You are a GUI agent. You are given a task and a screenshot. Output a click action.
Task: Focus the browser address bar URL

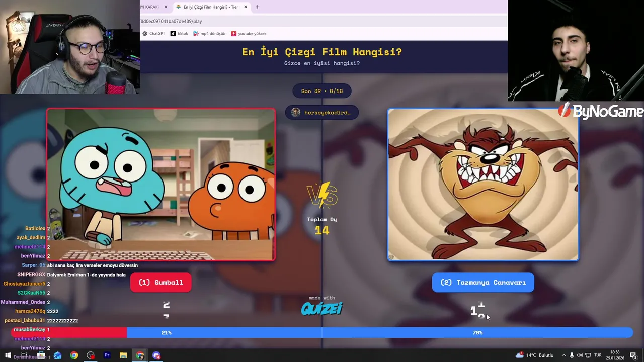point(171,21)
